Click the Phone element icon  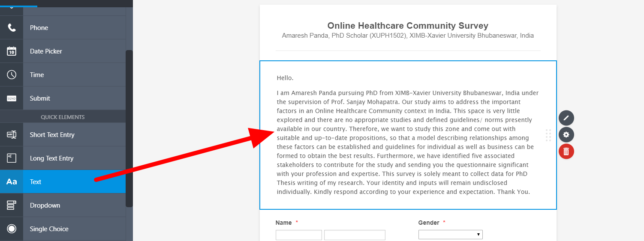pyautogui.click(x=12, y=28)
